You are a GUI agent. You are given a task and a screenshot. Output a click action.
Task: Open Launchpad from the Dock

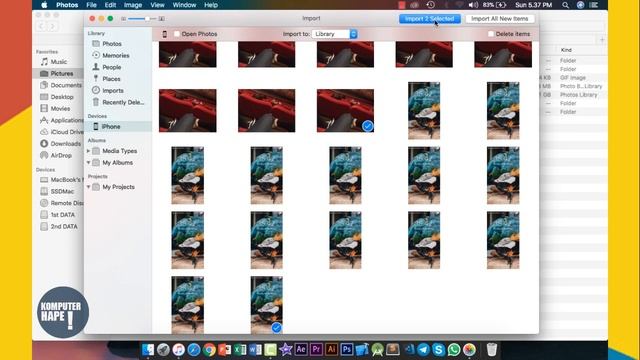163,349
